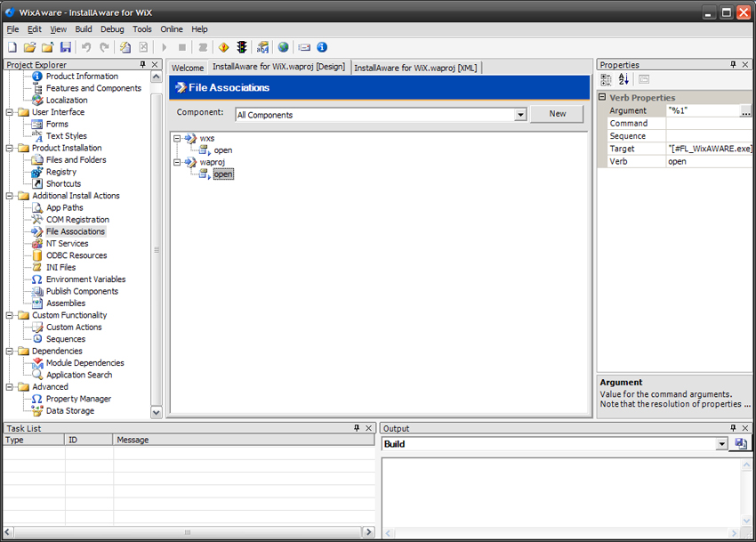The height and width of the screenshot is (542, 756).
Task: Switch to the Welcome tab
Action: tap(188, 68)
